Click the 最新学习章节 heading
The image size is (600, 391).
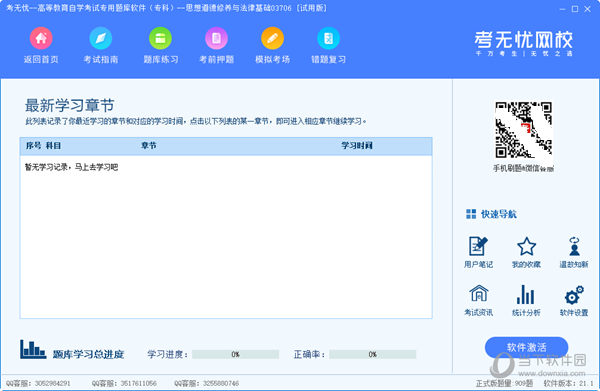click(x=70, y=105)
